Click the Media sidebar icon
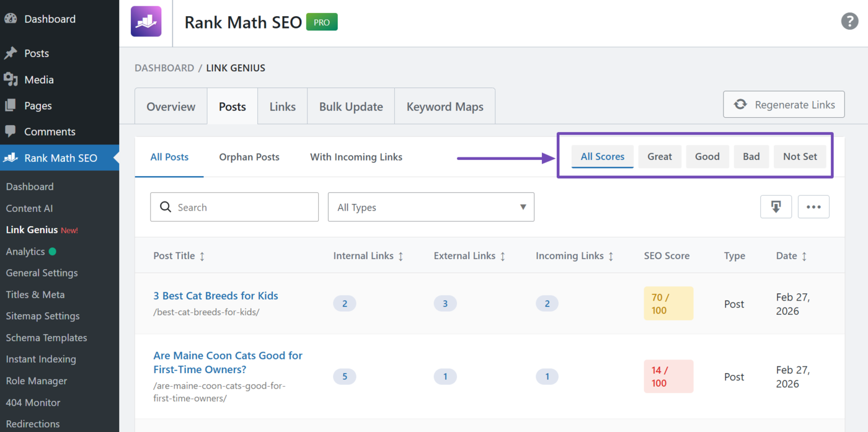 pos(11,79)
